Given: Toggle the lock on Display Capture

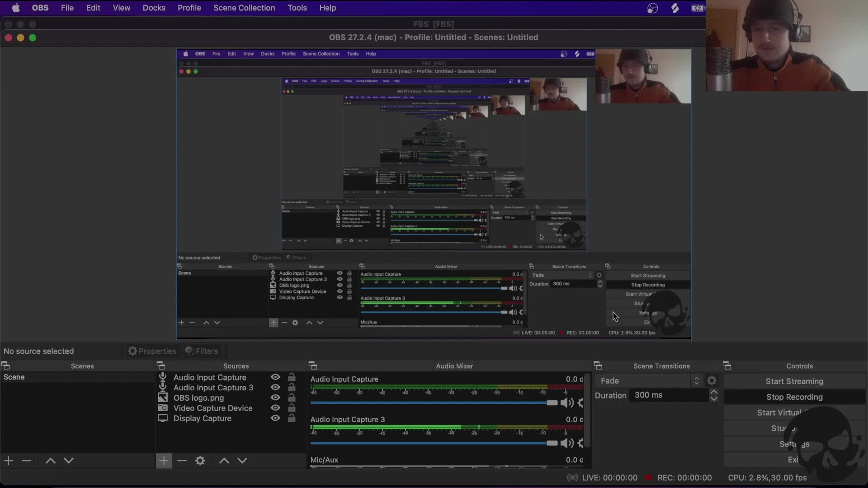Looking at the screenshot, I should click(x=292, y=418).
